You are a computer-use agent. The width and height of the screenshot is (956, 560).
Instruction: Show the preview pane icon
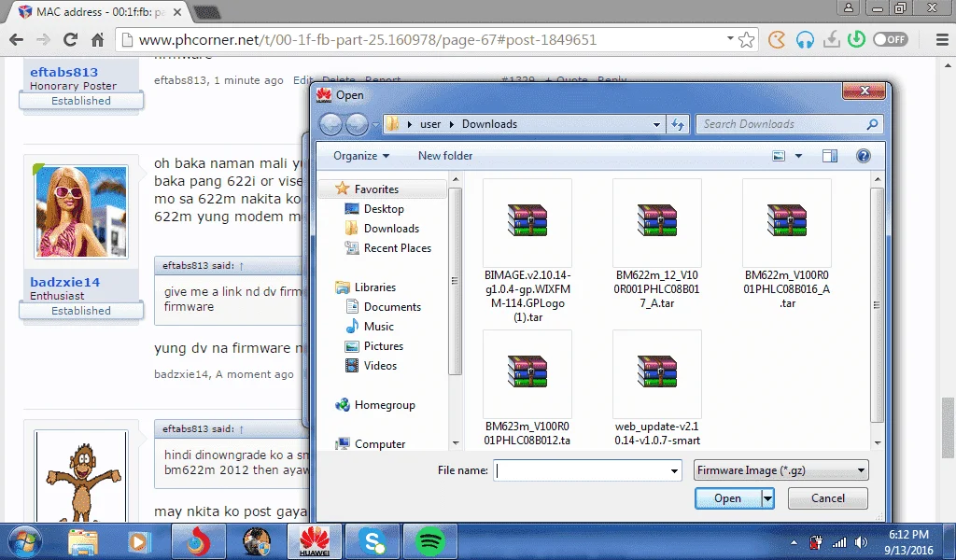click(830, 156)
